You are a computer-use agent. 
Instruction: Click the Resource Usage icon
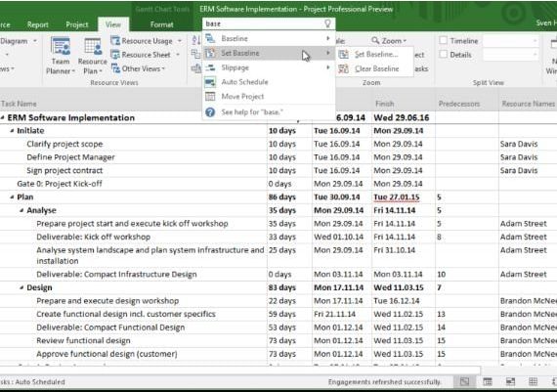[x=115, y=41]
